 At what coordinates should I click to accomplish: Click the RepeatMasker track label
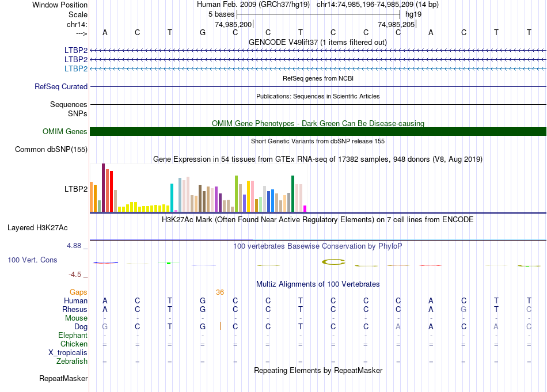[63, 378]
